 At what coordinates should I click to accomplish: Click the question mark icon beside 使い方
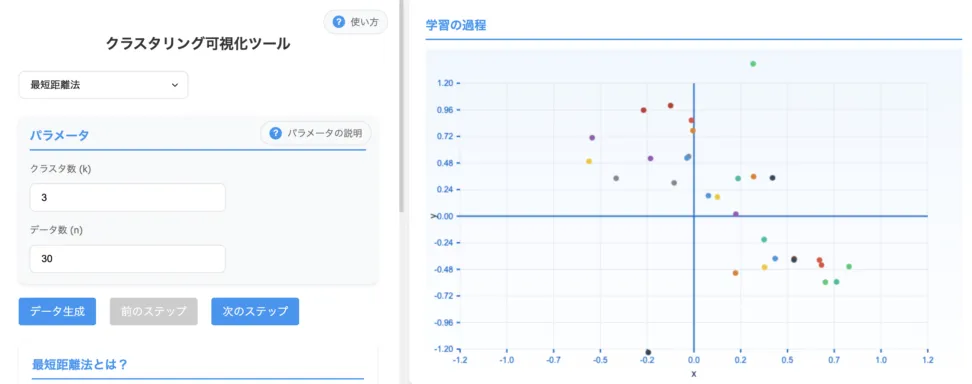point(338,22)
